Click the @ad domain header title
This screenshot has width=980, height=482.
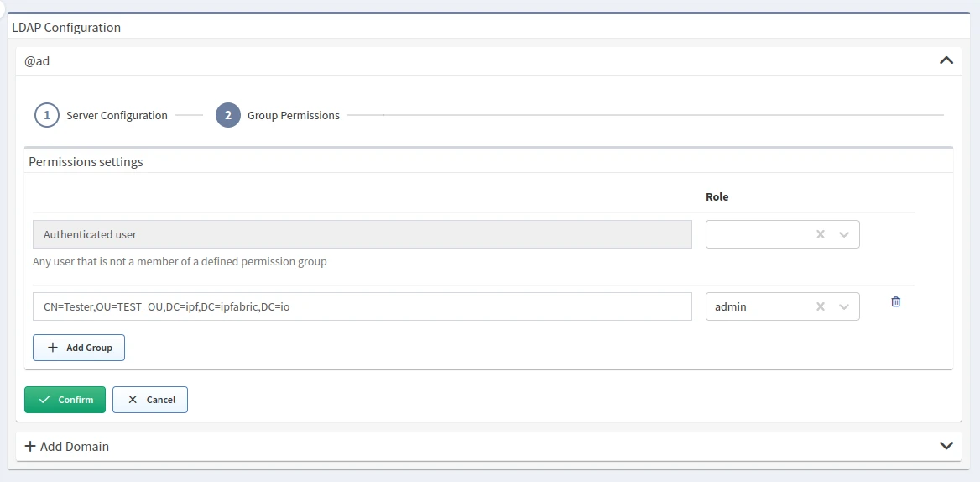[37, 60]
